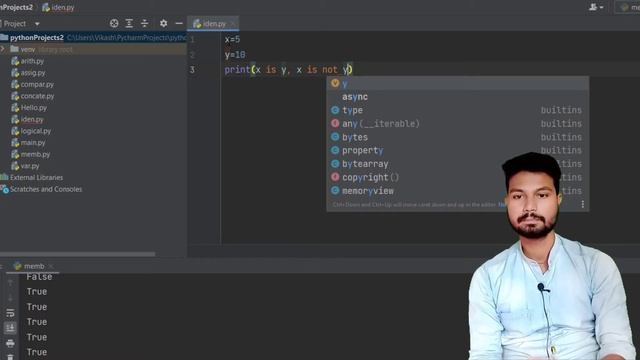
Task: Open main.py in the project tree
Action: tap(33, 143)
